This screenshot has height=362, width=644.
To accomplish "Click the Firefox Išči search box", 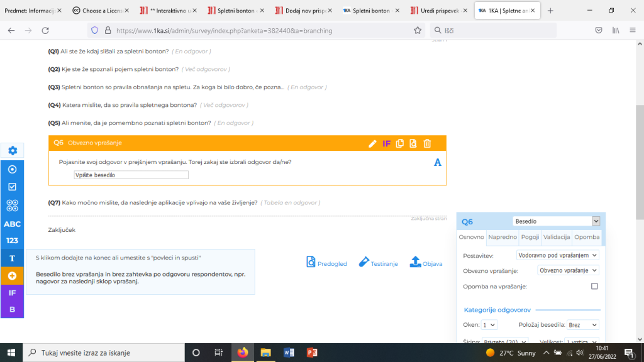I will (x=493, y=30).
